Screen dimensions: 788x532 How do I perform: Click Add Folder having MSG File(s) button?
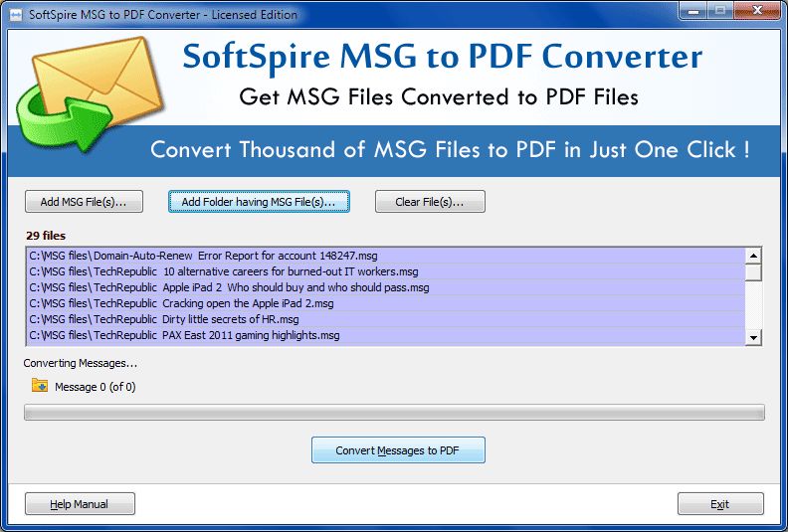click(259, 202)
